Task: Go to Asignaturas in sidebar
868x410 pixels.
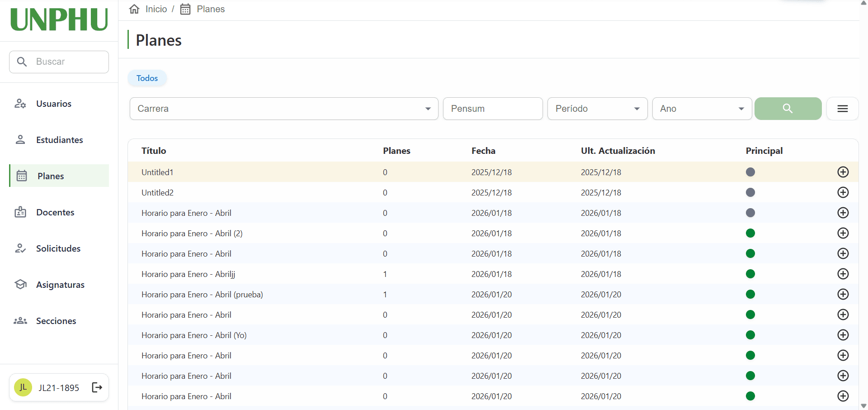Action: point(59,285)
